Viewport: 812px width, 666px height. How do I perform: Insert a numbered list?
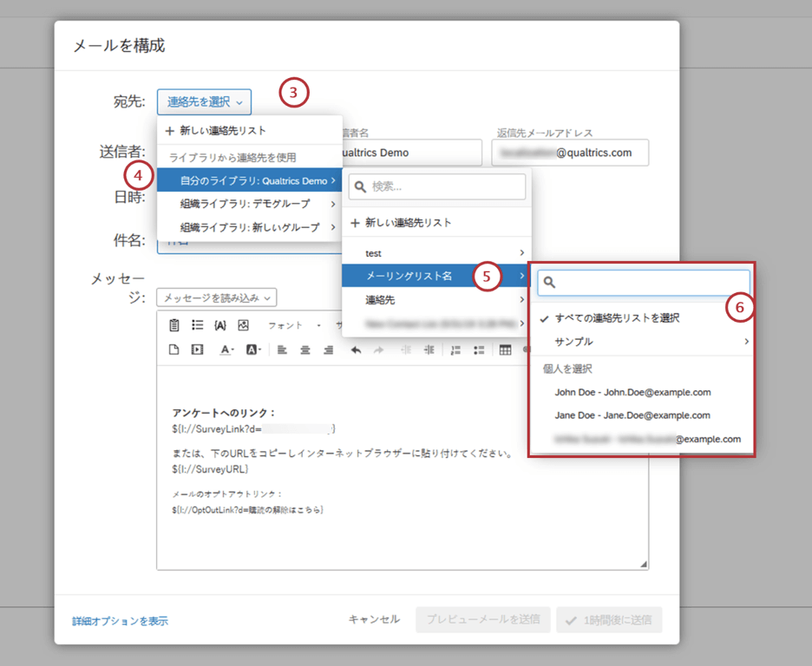pos(455,350)
